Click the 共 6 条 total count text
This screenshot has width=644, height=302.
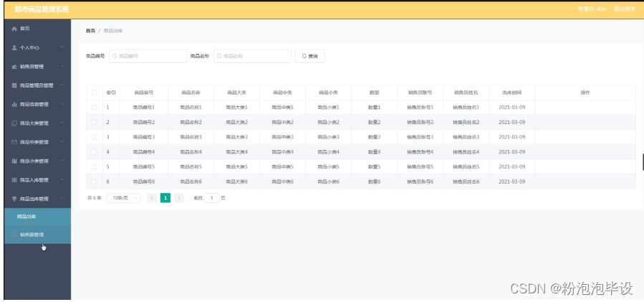(94, 198)
